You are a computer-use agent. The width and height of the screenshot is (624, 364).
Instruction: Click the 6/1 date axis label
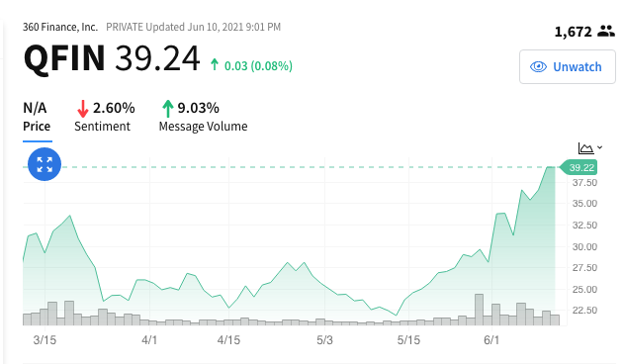(x=491, y=340)
